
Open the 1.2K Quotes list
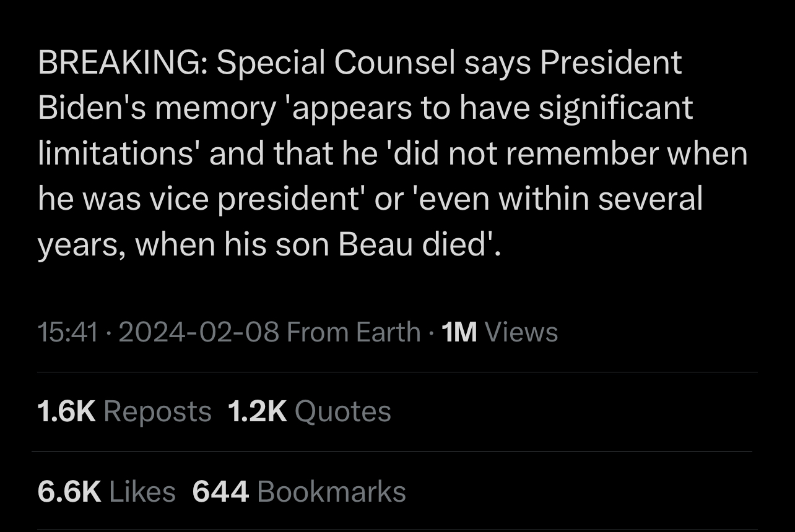coord(310,411)
